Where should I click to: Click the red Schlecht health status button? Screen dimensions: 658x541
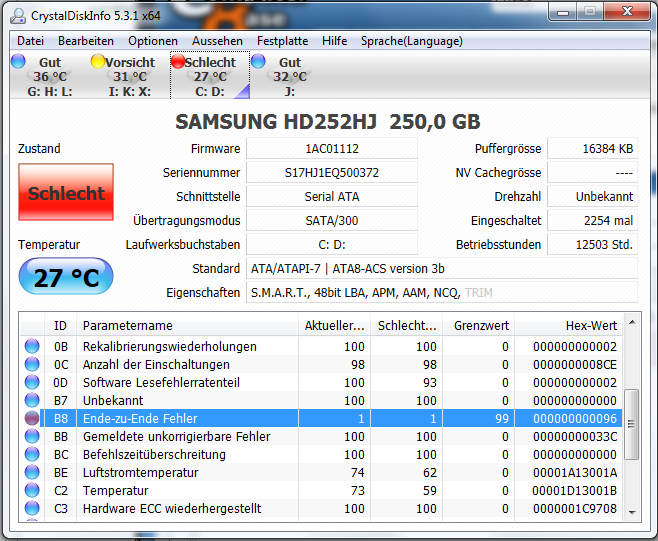pyautogui.click(x=66, y=192)
